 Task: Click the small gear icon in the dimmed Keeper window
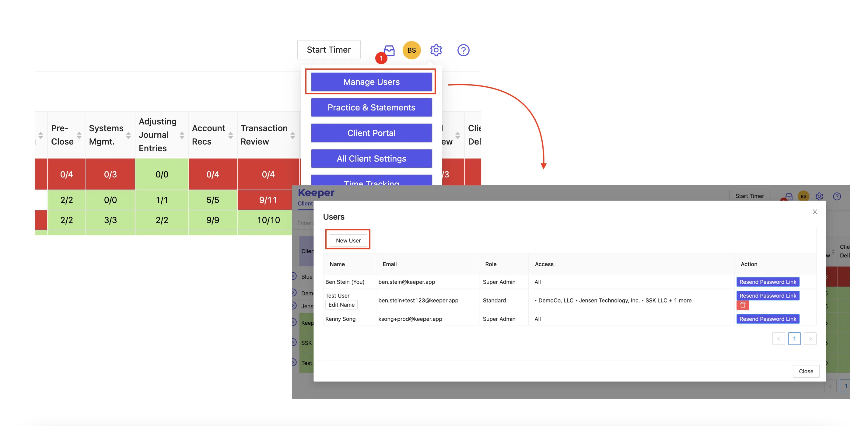coord(819,196)
